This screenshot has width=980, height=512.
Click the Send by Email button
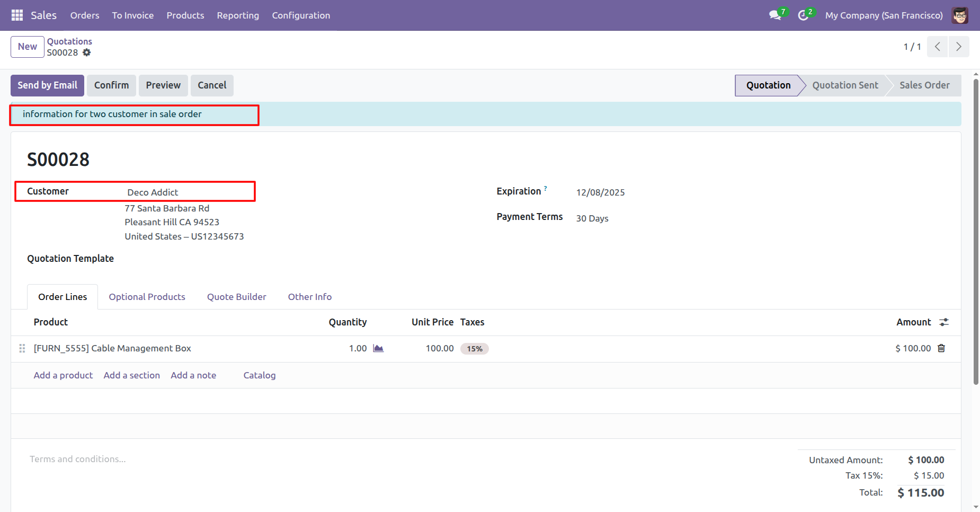coord(47,85)
